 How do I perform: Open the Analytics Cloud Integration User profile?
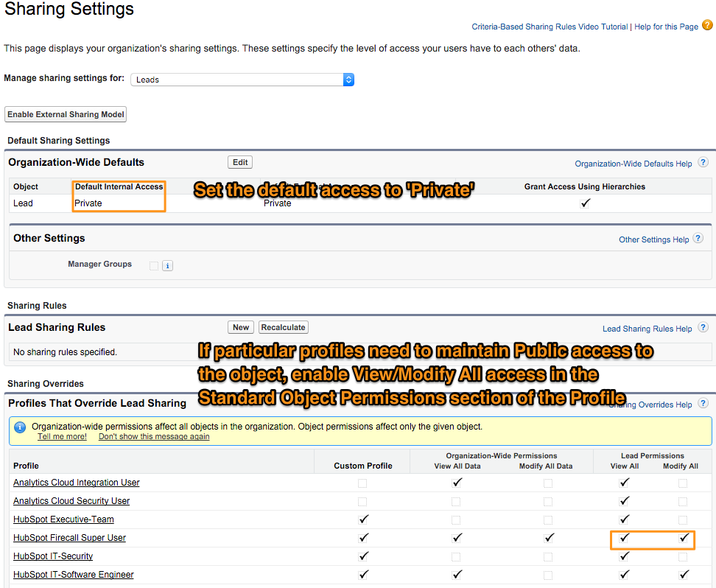pyautogui.click(x=77, y=483)
